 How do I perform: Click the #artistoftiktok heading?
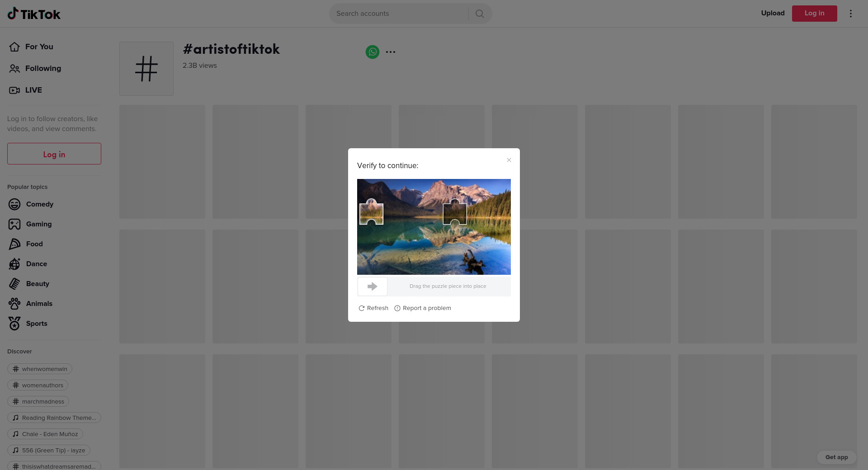(x=231, y=49)
